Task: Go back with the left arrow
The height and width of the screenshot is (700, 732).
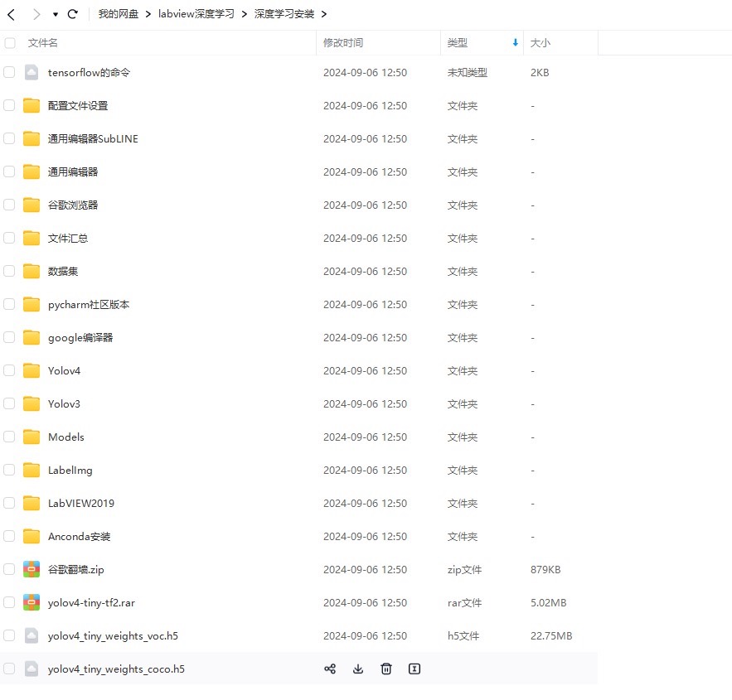Action: coord(12,14)
